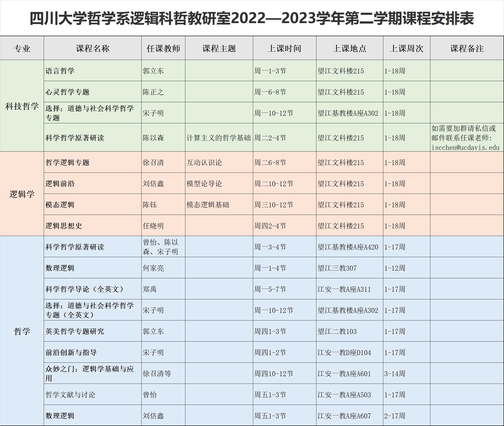Click the 望江三教307 location cell
504x426 pixels.
point(337,268)
